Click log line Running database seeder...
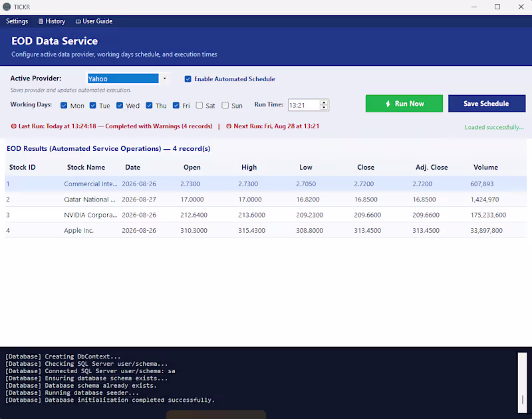Image resolution: width=532 pixels, height=419 pixels. (72, 393)
